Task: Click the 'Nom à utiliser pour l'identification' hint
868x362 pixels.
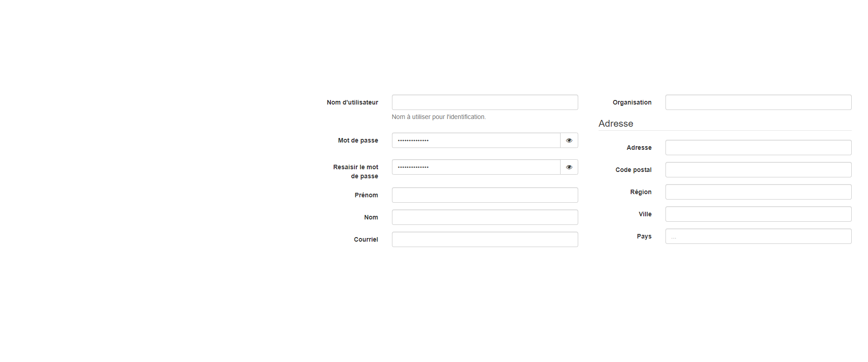Action: [x=439, y=117]
